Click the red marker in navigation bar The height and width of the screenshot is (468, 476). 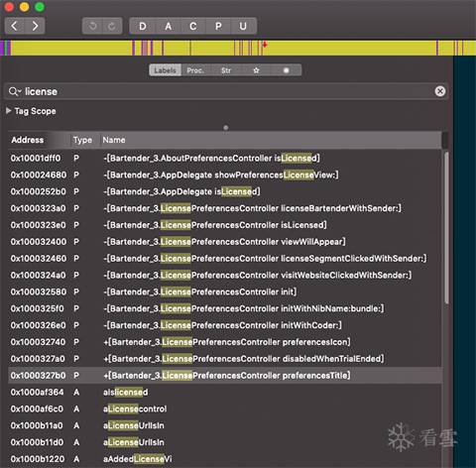point(265,45)
